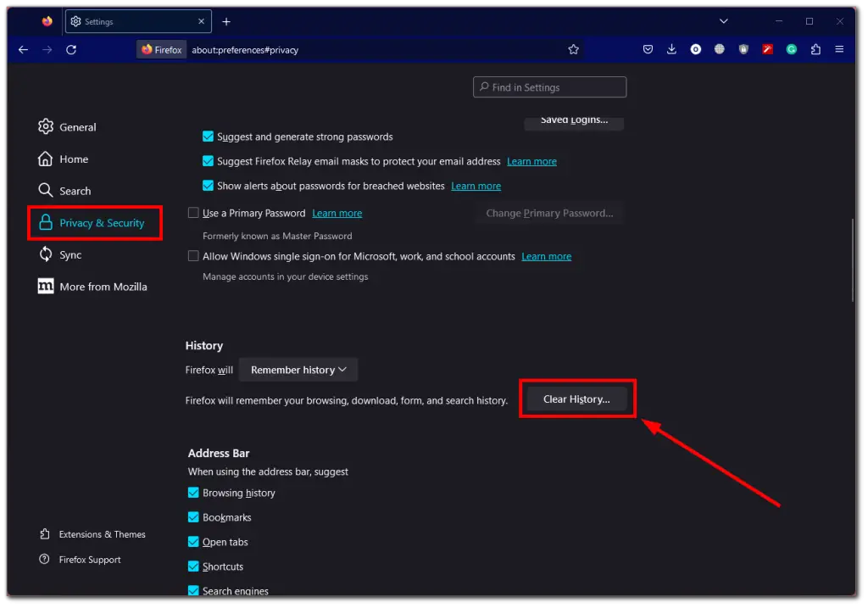The width and height of the screenshot is (868, 608).
Task: Open the tab overview chevron near window controls
Action: tap(724, 20)
